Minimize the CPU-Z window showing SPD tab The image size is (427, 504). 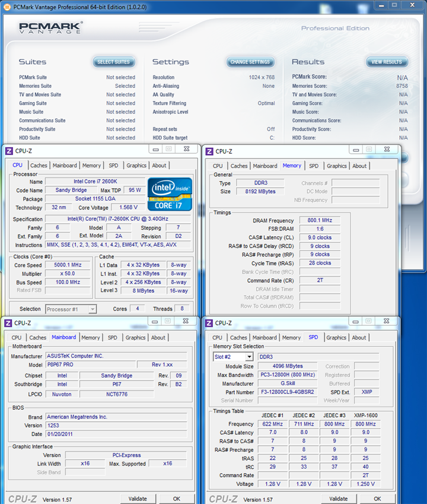[355, 321]
